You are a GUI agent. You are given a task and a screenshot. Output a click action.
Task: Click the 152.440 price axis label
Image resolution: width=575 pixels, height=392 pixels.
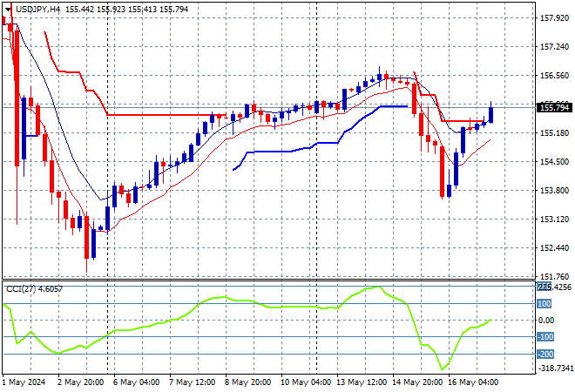(554, 248)
